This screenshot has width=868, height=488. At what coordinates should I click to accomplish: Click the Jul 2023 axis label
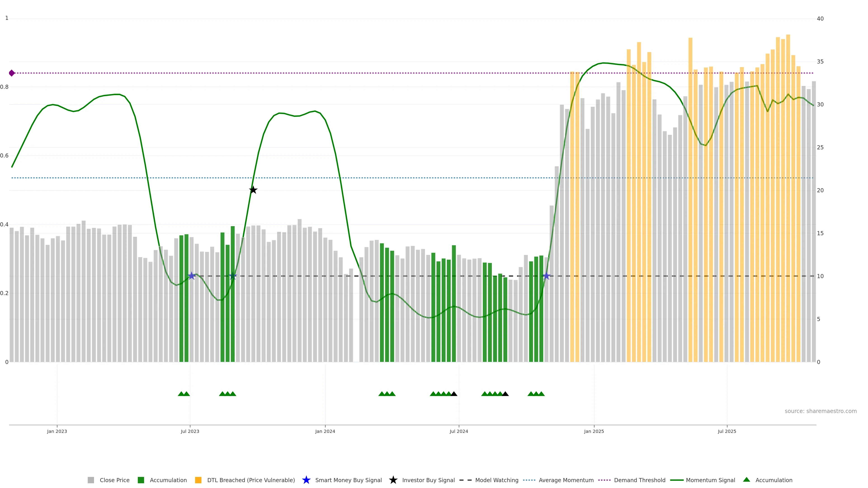point(190,431)
